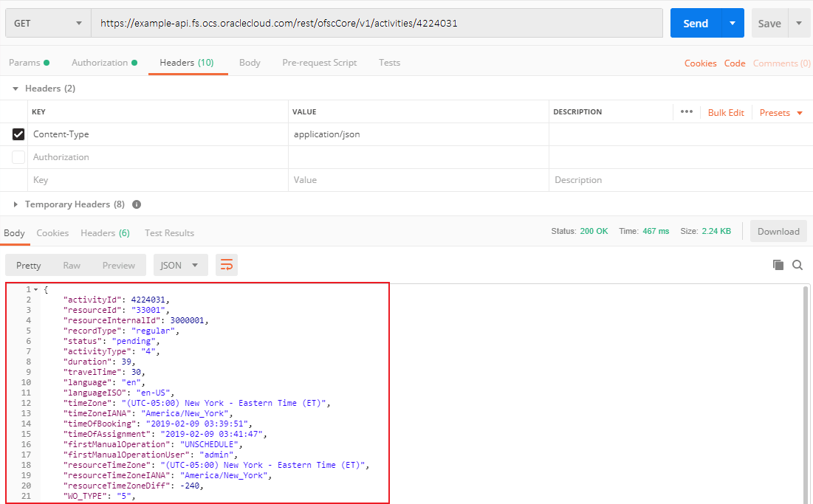Expand the Temporary Headers (8) section
This screenshot has width=813, height=504.
tap(16, 204)
